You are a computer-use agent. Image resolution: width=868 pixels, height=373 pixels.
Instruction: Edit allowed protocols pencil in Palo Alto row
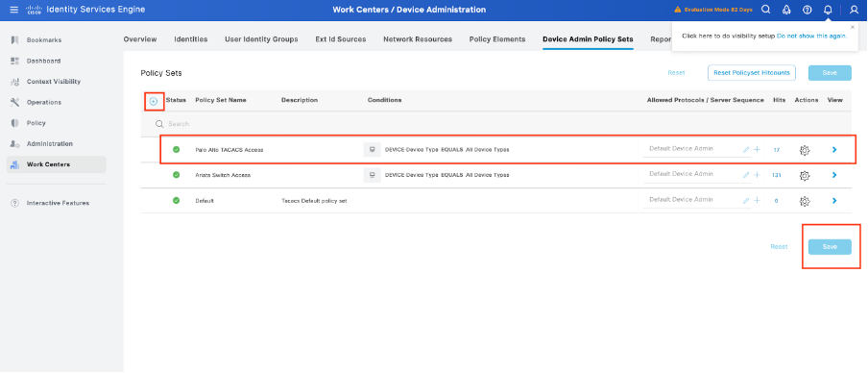(746, 150)
